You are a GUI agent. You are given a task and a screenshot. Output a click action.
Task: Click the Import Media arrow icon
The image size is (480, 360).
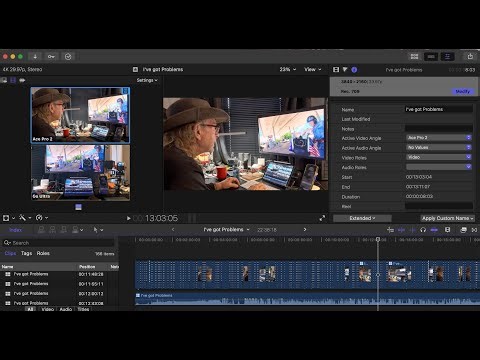click(x=35, y=57)
